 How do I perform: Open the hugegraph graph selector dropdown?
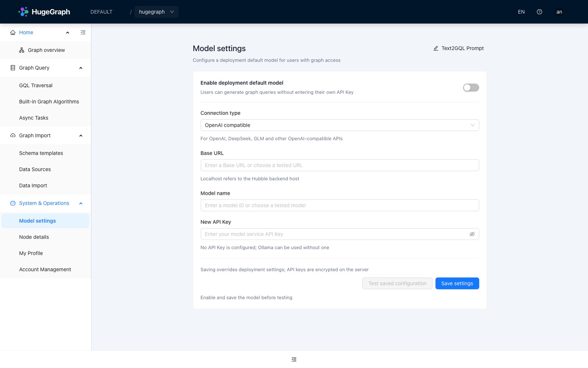157,12
